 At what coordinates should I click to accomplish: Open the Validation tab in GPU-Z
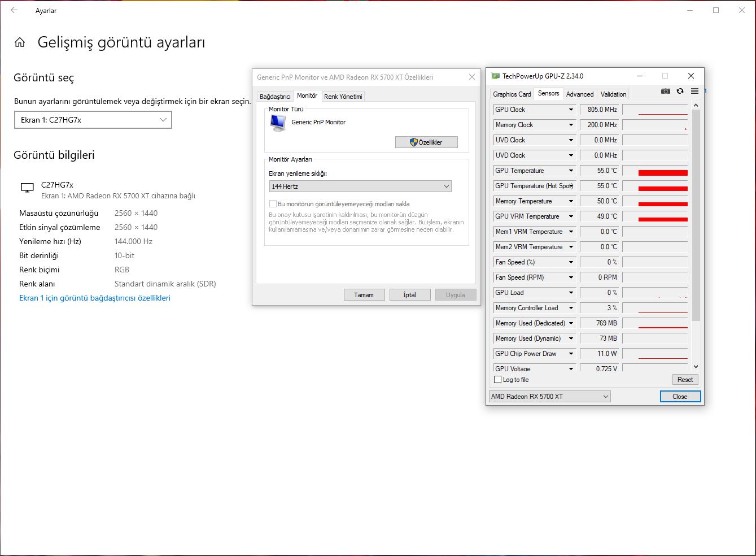pos(613,94)
